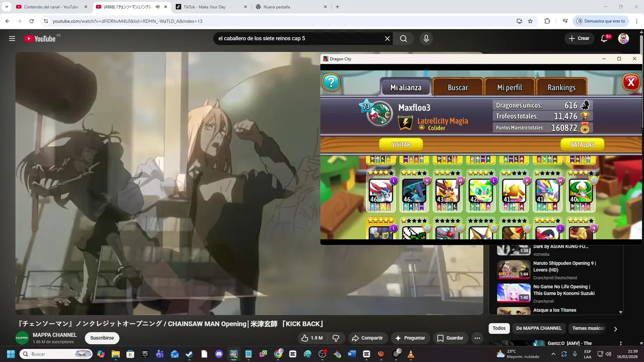Open the Mi perfil tab
Image resolution: width=644 pixels, height=362 pixels.
(510, 87)
